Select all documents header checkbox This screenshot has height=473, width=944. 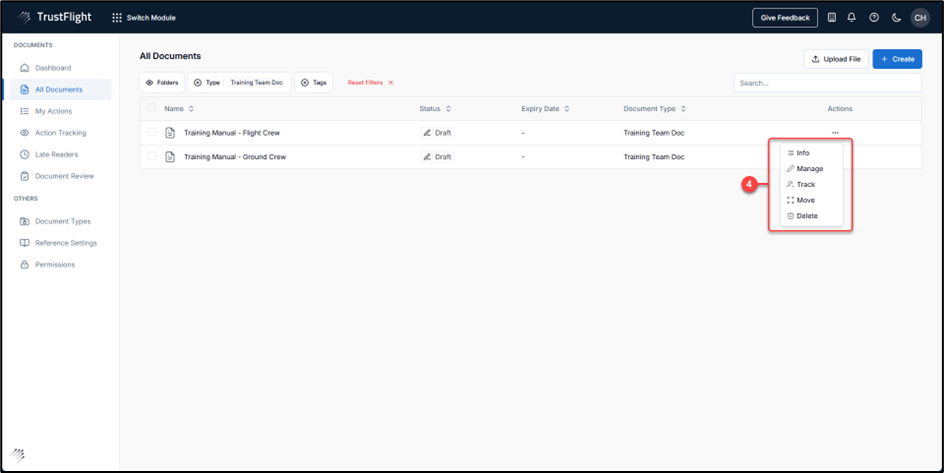tap(152, 108)
